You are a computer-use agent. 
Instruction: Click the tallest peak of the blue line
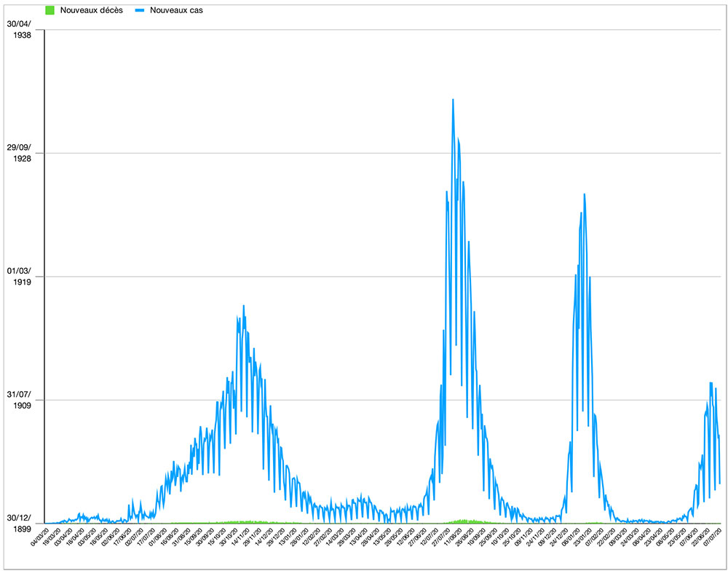pos(453,100)
